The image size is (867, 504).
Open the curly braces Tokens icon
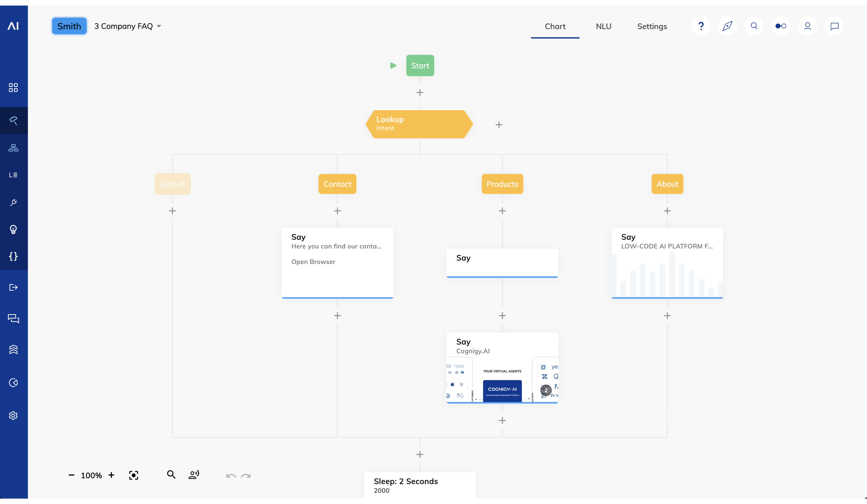coord(13,256)
